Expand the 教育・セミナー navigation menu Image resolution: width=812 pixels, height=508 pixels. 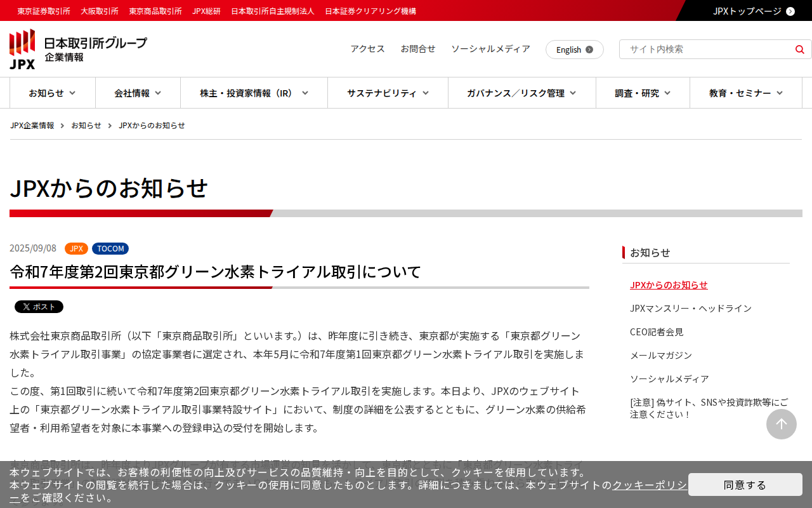pos(746,93)
